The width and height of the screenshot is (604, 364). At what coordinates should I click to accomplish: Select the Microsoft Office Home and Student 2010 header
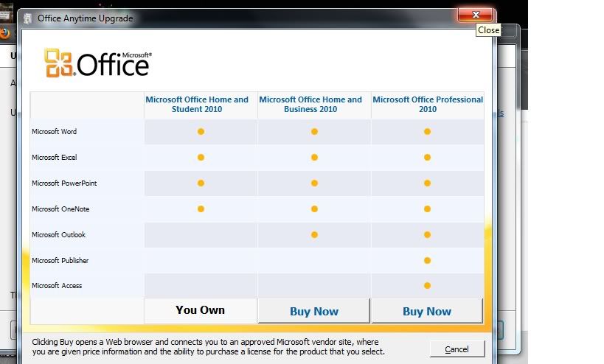pos(197,105)
